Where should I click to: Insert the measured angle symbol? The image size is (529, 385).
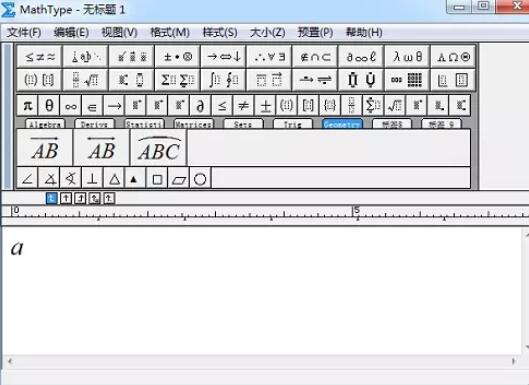click(50, 178)
